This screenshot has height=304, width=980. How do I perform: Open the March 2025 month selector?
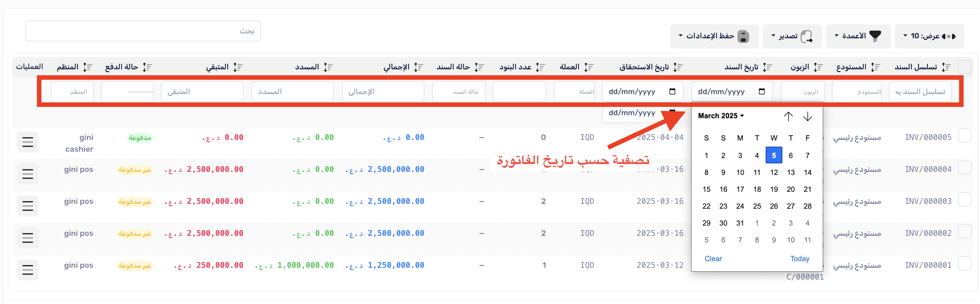click(x=720, y=116)
